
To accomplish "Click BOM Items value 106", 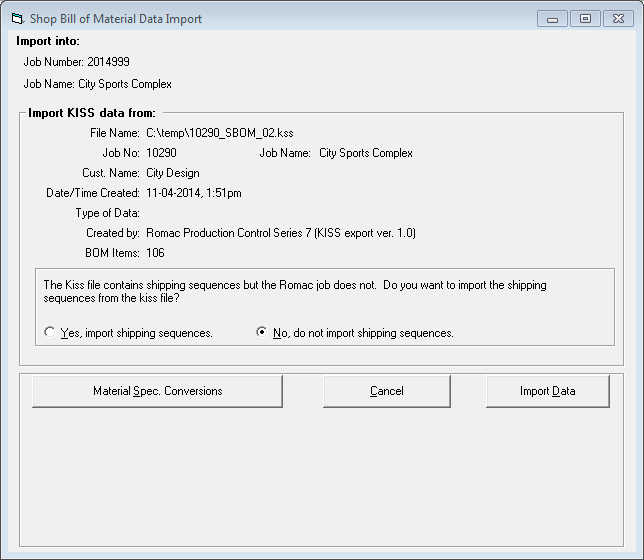I will (155, 253).
